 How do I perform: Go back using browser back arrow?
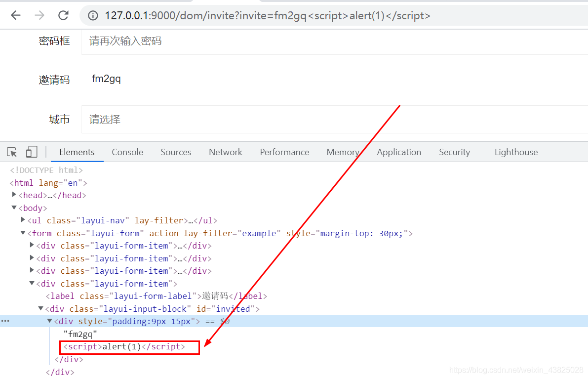coord(16,15)
